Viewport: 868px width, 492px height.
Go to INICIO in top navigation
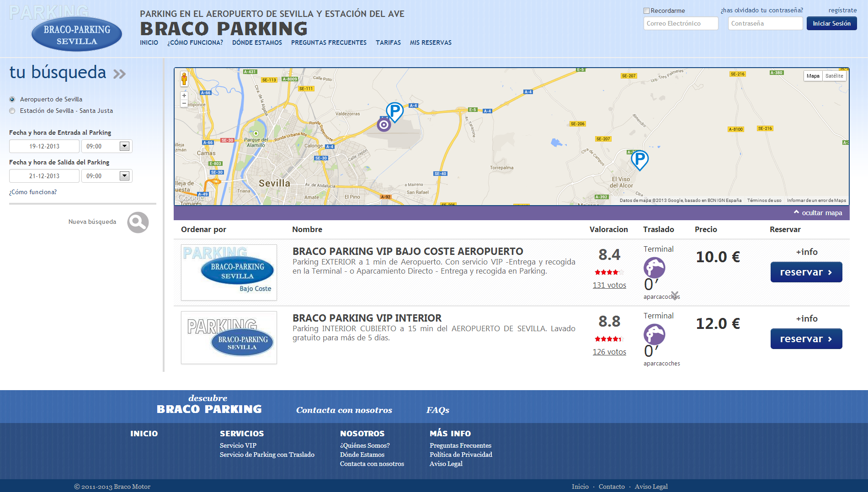(149, 42)
